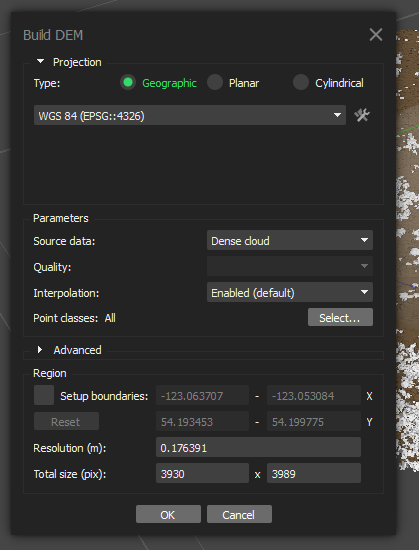Viewport: 419px width, 550px height.
Task: Open the Interpolation dropdown
Action: (290, 292)
